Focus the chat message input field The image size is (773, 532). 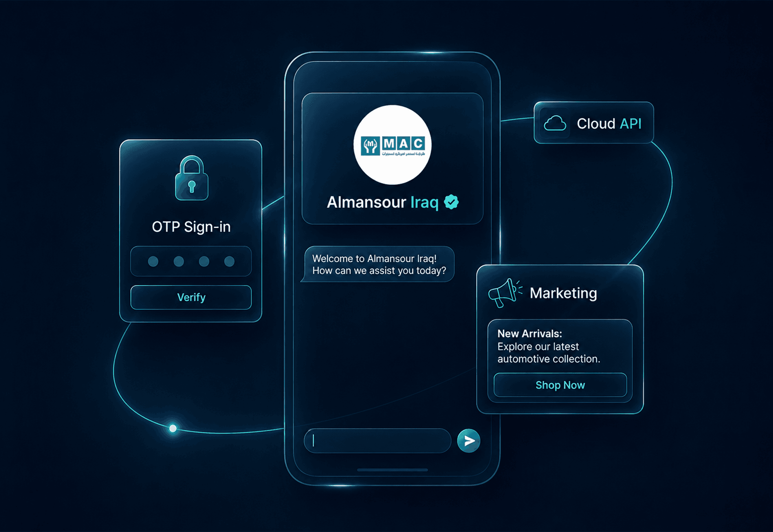[x=378, y=440]
